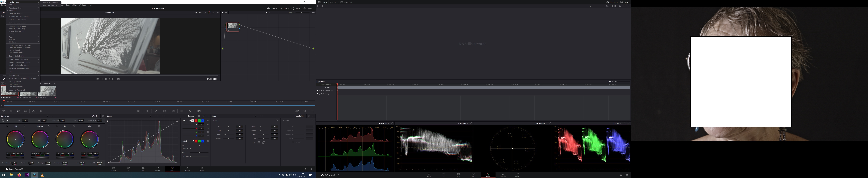The image size is (868, 178).
Task: Open the Waveform scope type dropdown
Action: tap(463, 123)
